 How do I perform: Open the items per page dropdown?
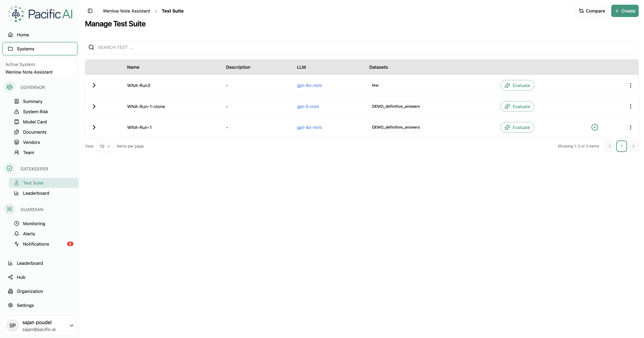pyautogui.click(x=105, y=146)
